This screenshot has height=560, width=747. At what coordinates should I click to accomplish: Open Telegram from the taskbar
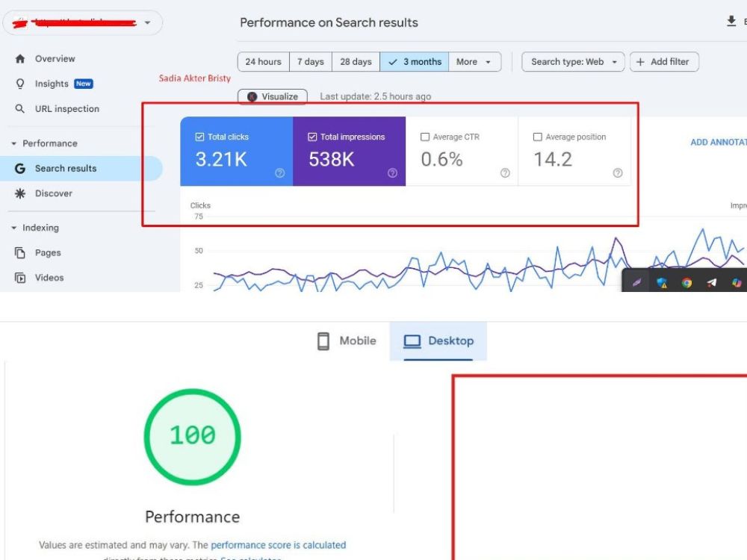[711, 283]
